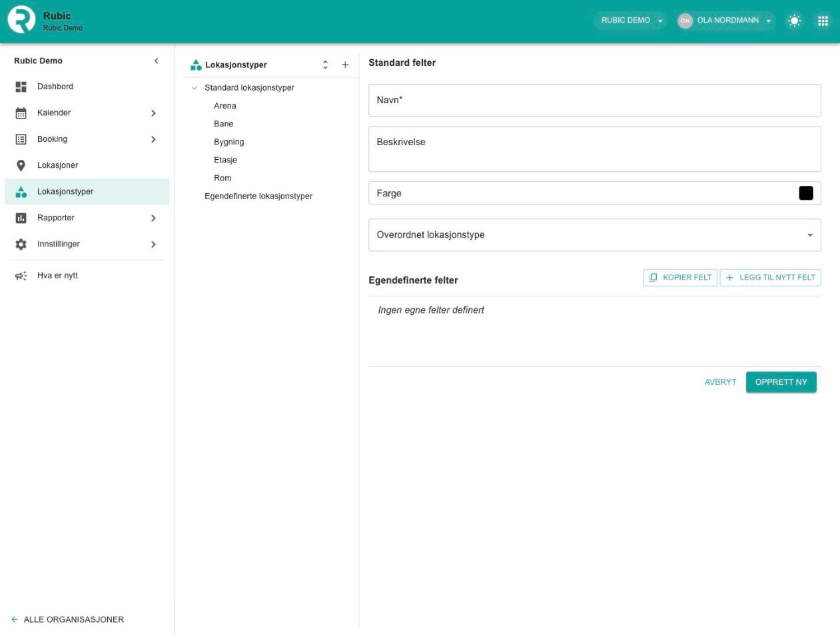Screen dimensions: 840x634
Task: Open the RUBIC DEMO organization dropdown
Action: click(x=630, y=21)
